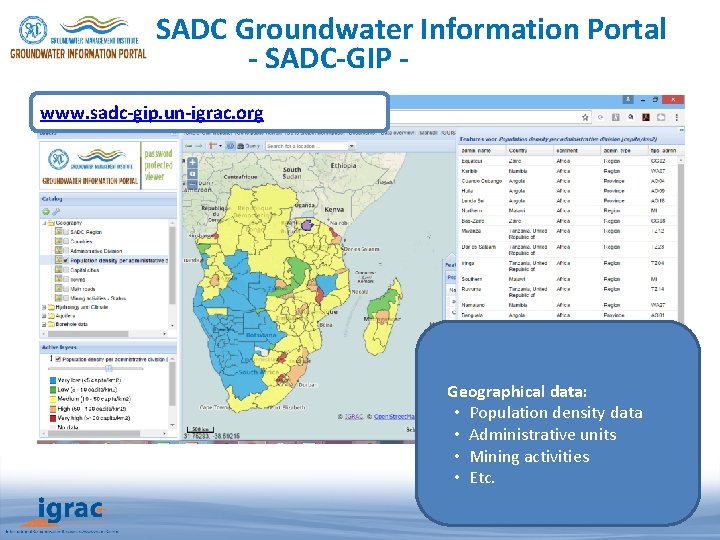The width and height of the screenshot is (720, 540).
Task: Enable the Towns layer checkbox
Action: pyautogui.click(x=66, y=279)
